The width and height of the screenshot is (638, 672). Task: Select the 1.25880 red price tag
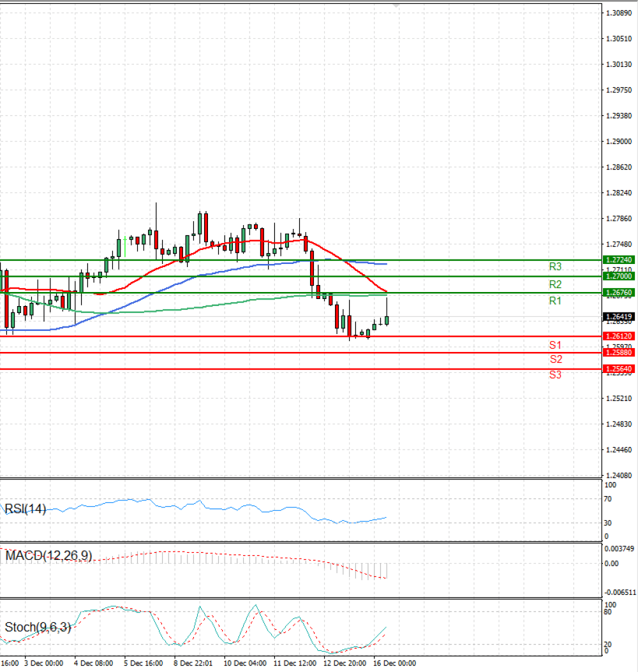619,353
